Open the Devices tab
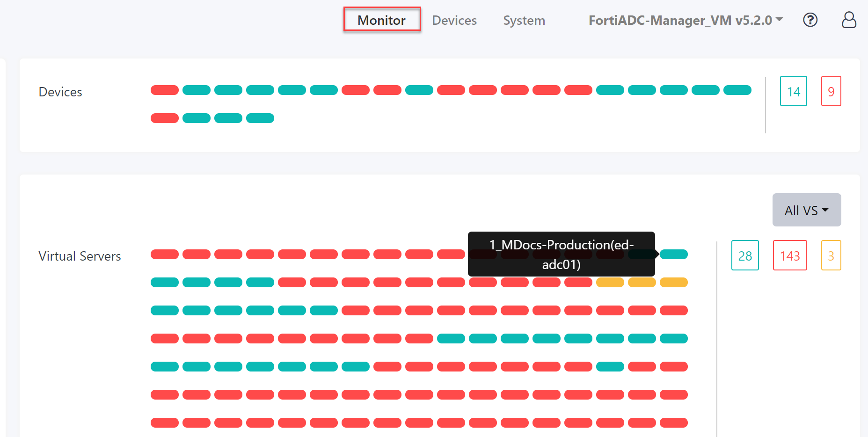The image size is (868, 437). coord(454,20)
